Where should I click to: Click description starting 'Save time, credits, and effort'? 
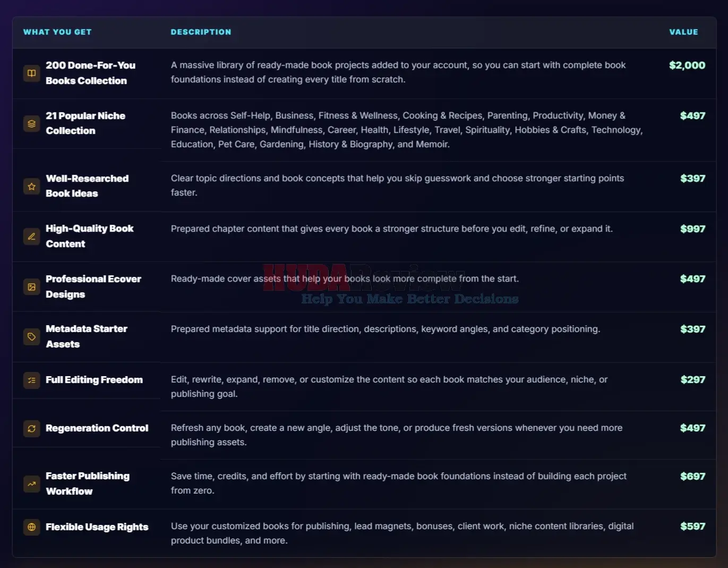coord(399,484)
